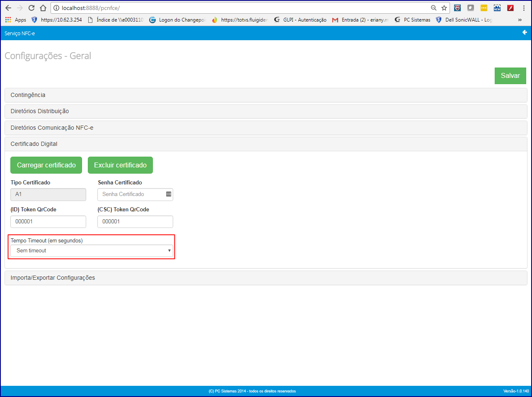Click the browser back arrow
The image size is (532, 397).
click(8, 8)
